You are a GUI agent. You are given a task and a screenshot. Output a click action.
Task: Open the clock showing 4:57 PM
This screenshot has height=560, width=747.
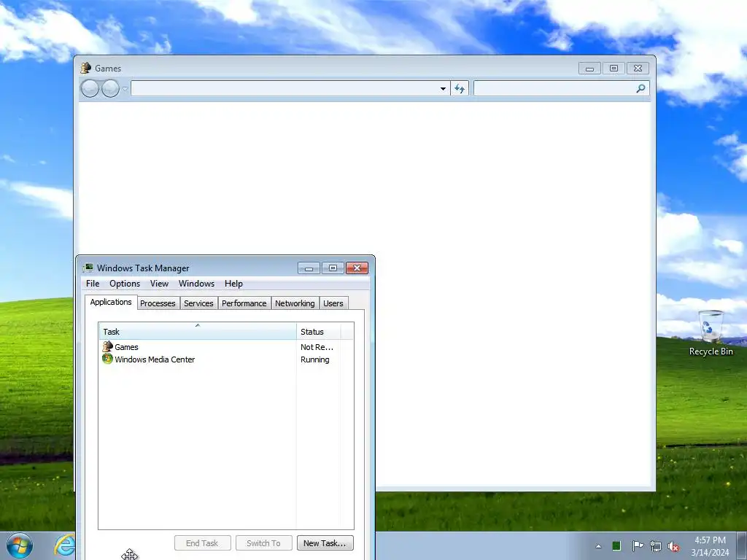click(x=710, y=546)
